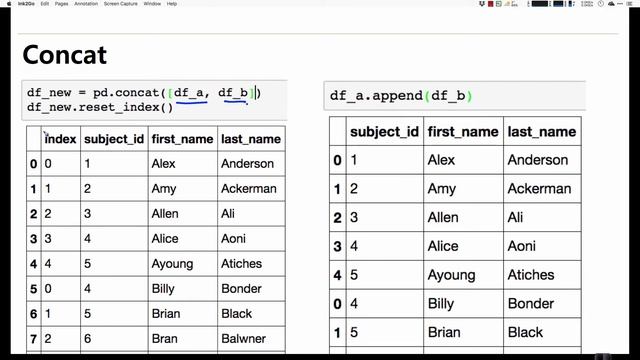The width and height of the screenshot is (640, 360).
Task: Open the Pages menu
Action: pos(62,4)
